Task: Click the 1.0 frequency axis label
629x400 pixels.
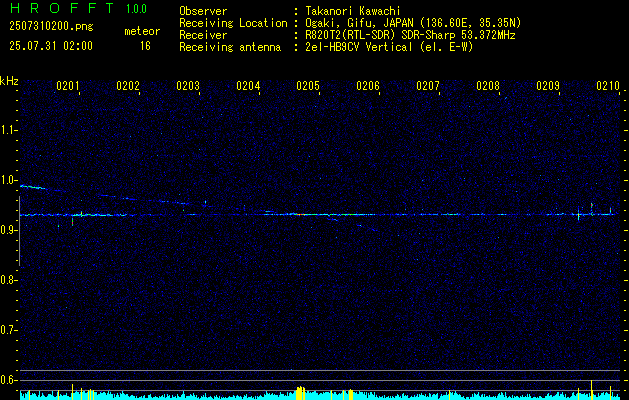Action: (9, 180)
